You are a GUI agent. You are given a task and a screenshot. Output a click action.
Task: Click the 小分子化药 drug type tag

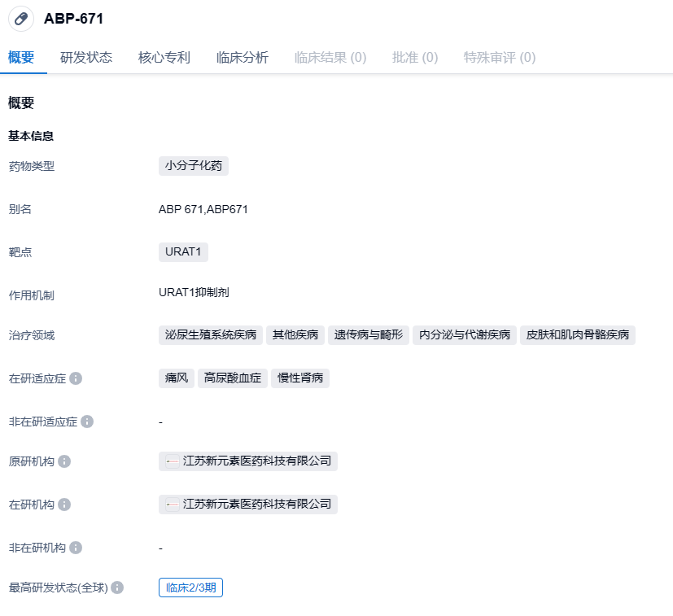(x=194, y=166)
